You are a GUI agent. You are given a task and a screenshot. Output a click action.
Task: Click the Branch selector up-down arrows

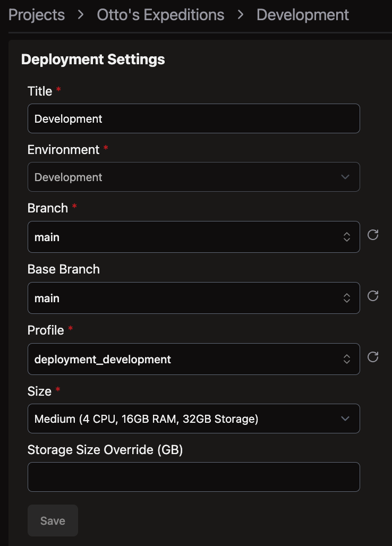(346, 237)
